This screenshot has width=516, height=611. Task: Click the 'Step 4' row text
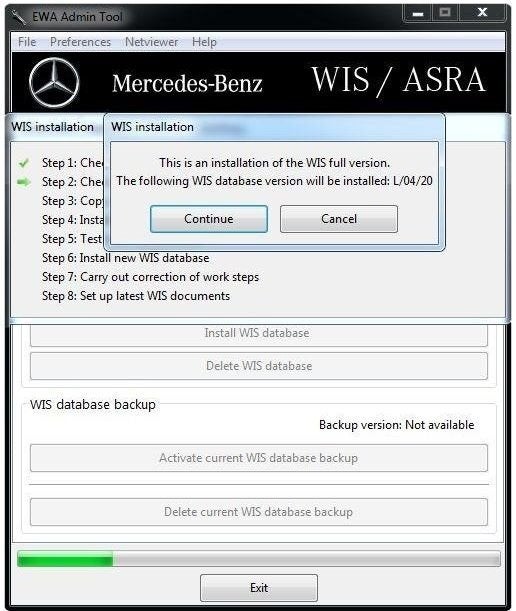pyautogui.click(x=72, y=220)
